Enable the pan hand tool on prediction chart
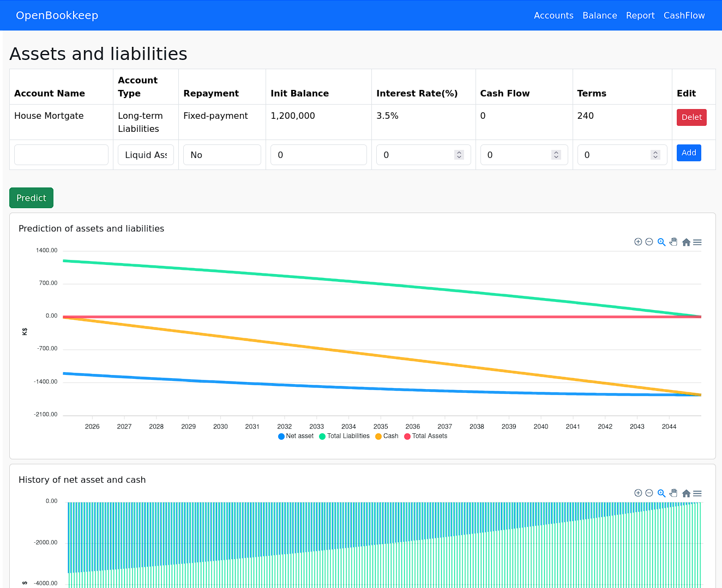The image size is (722, 588). 673,242
